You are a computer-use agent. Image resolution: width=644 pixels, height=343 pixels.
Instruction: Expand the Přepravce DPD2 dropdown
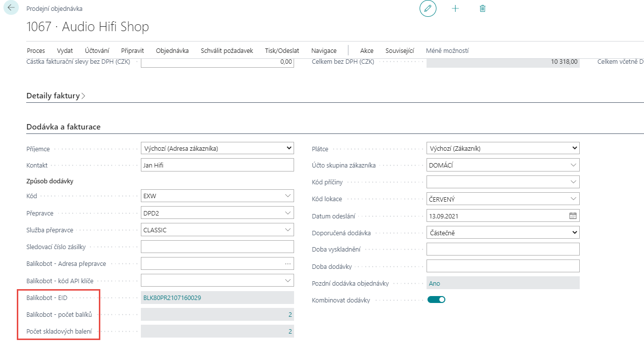point(288,214)
